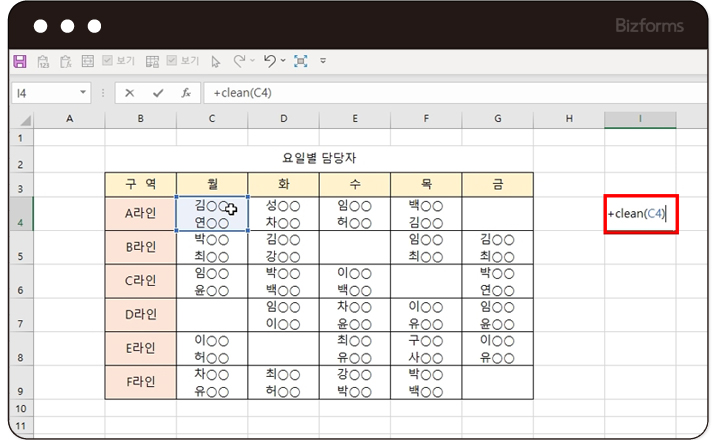Click cell I4 being edited with +clean(C4)
The height and width of the screenshot is (440, 715).
[640, 214]
